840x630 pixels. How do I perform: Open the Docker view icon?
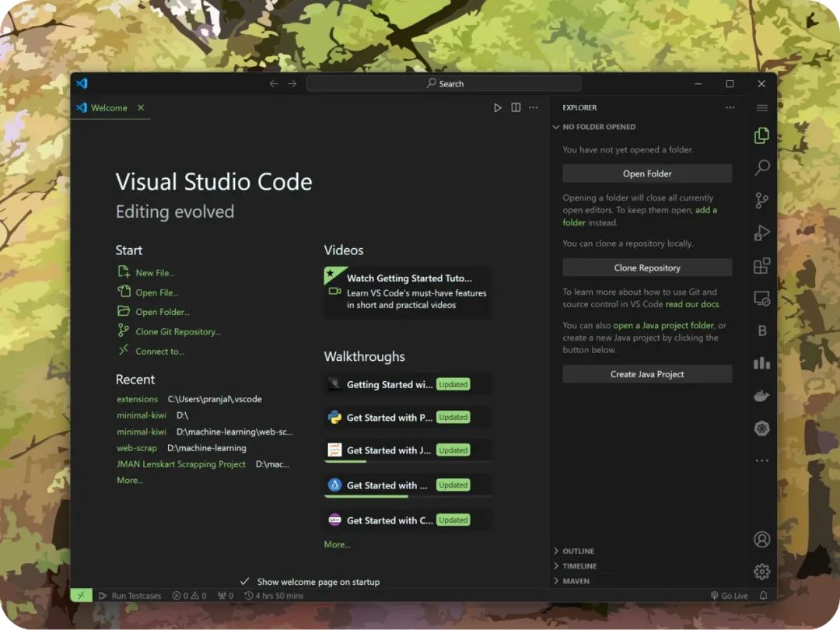click(761, 396)
